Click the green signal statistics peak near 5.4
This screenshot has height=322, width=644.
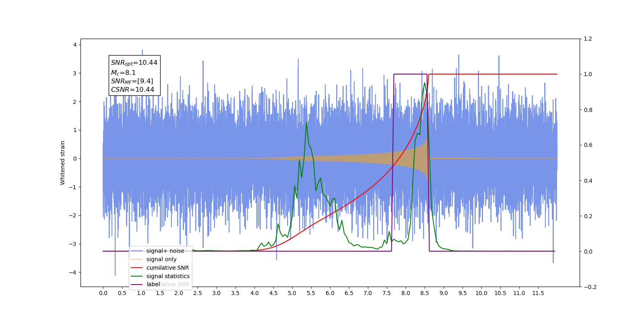307,123
